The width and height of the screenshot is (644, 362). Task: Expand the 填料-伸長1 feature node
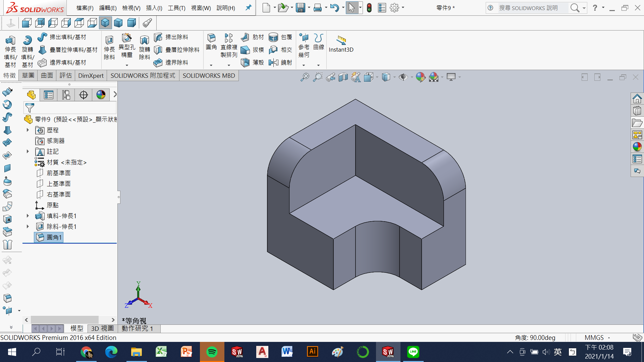28,216
